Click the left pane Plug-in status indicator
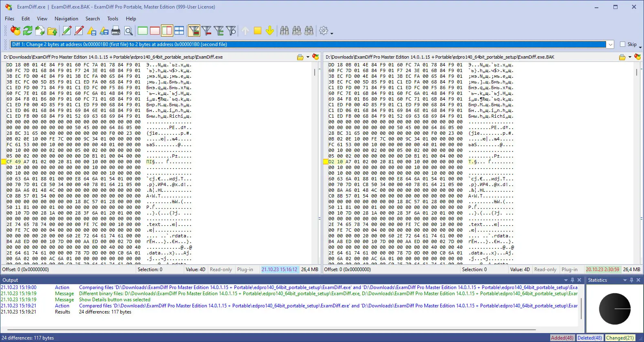This screenshot has width=644, height=342. click(245, 270)
